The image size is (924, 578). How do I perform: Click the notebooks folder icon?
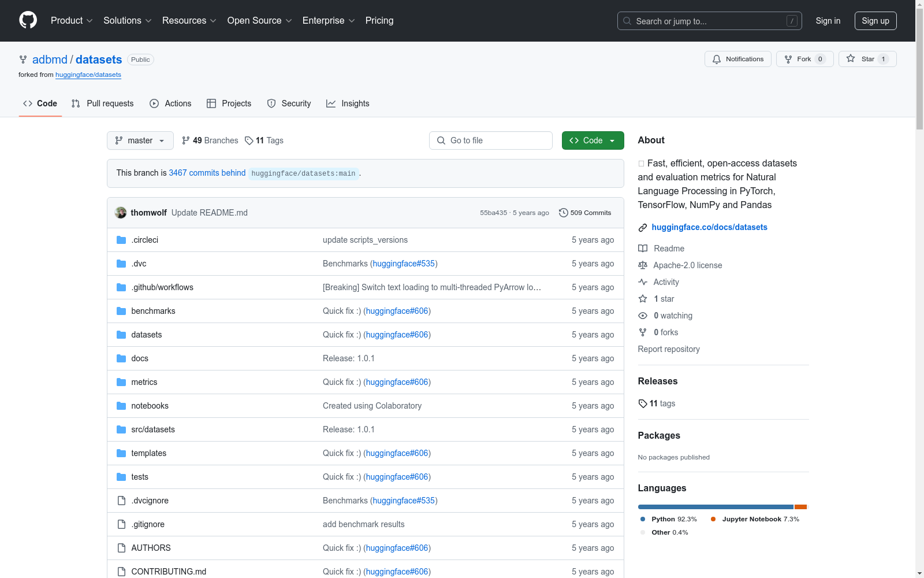pos(121,406)
